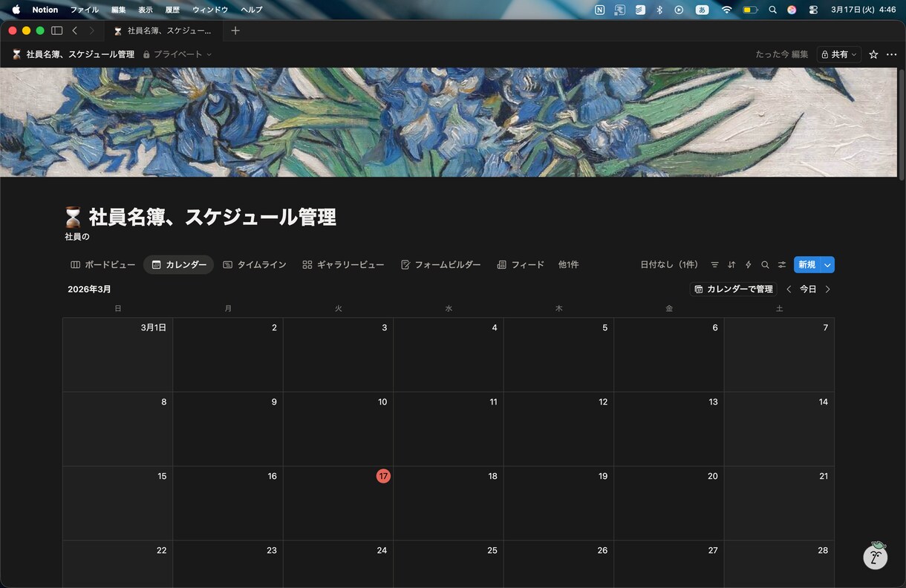
Task: Click たった今 編集 edit history
Action: coord(782,54)
